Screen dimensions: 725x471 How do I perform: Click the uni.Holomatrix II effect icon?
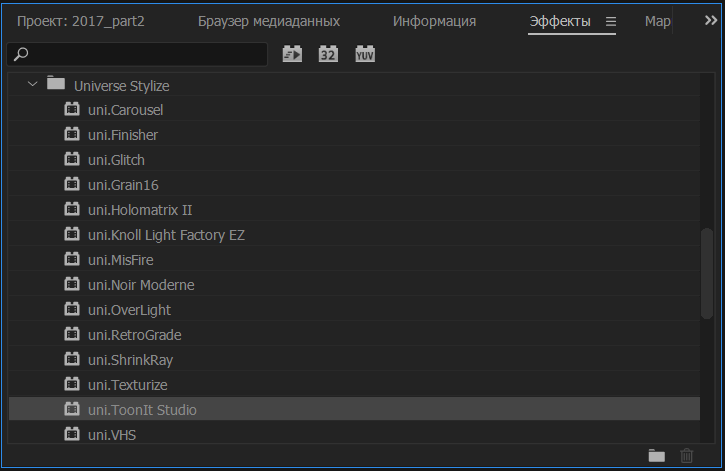(72, 209)
